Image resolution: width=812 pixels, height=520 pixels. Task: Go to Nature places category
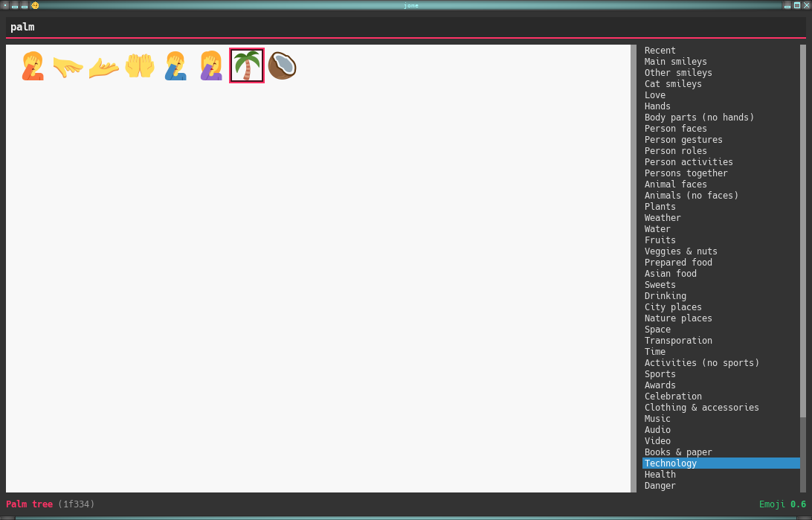[721, 318]
